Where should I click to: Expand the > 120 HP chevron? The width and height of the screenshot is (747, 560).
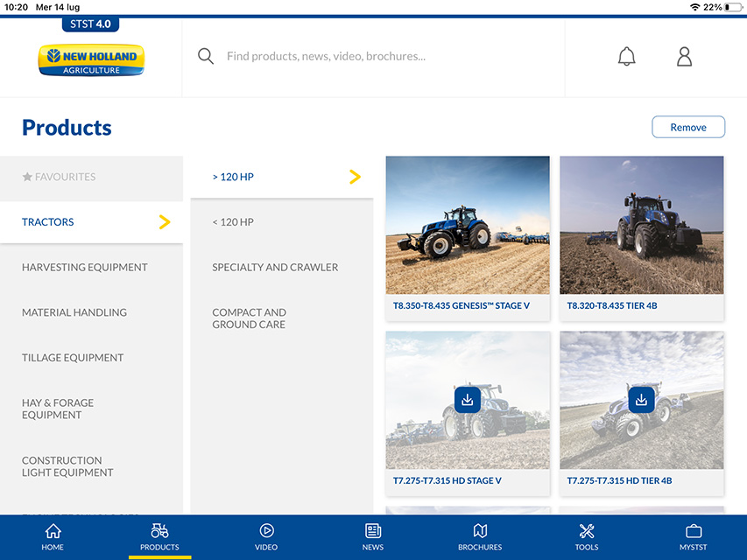[x=355, y=177]
